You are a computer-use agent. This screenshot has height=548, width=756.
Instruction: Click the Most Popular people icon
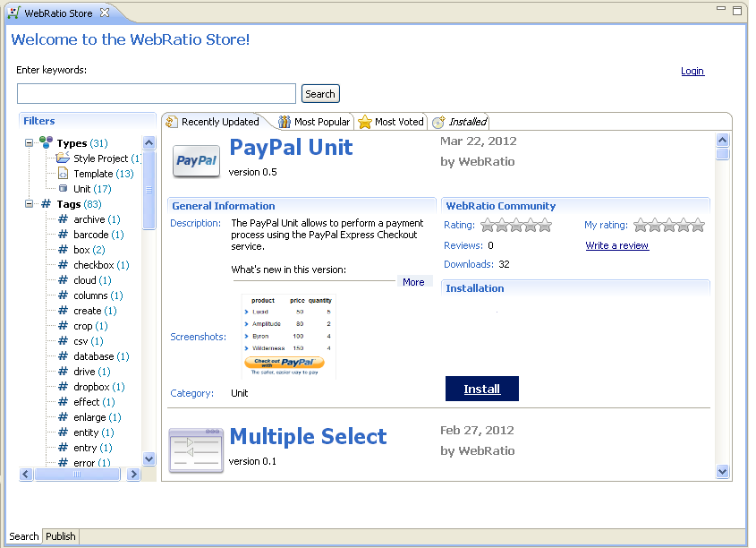[285, 122]
